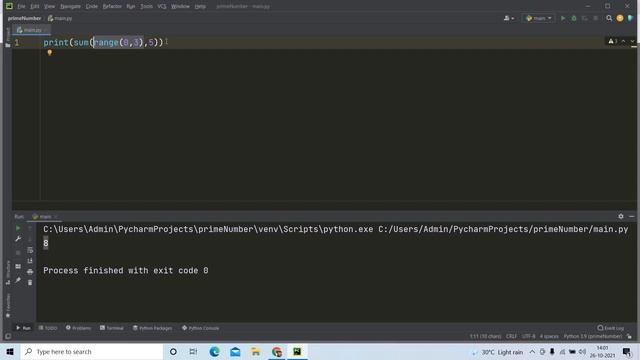Open the Run tool window button
The height and width of the screenshot is (360, 640).
[23, 328]
